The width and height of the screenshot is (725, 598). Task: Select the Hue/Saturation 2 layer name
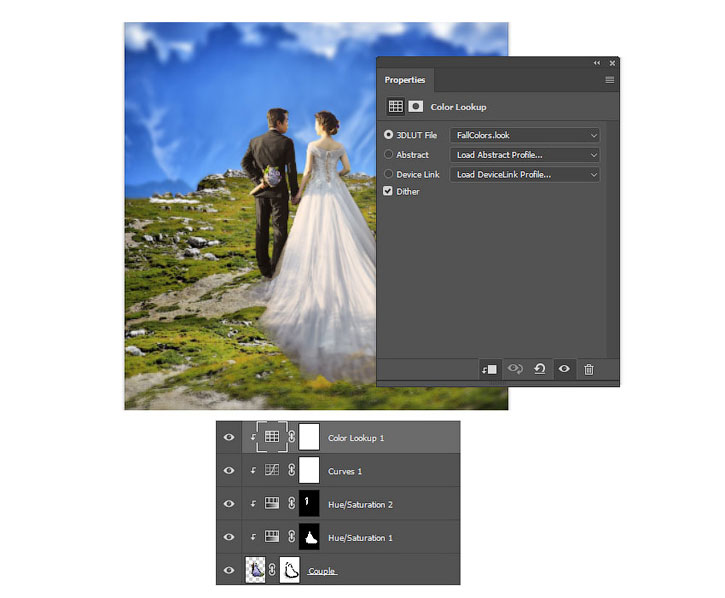tap(360, 505)
